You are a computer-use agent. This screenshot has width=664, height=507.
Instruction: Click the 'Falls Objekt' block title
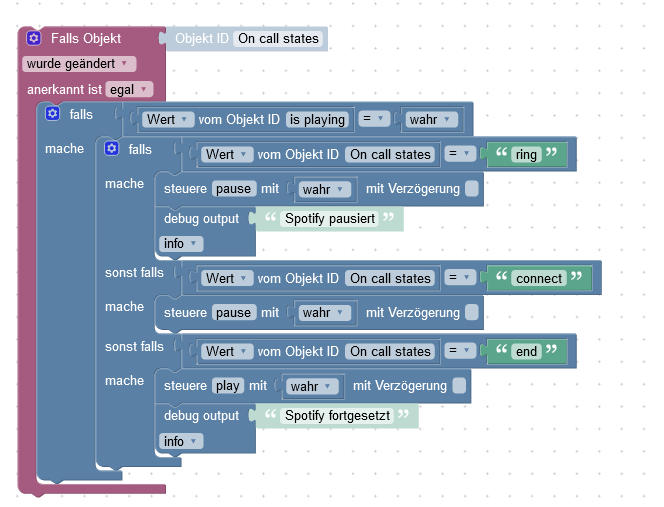(86, 39)
